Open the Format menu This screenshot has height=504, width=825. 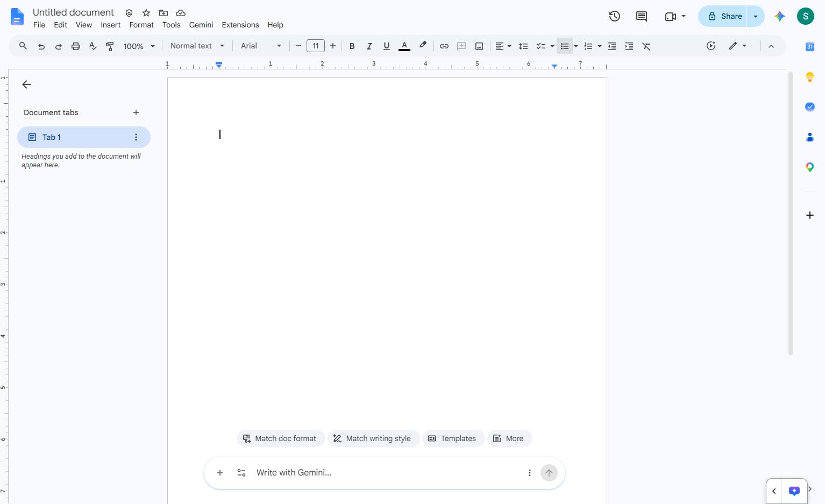click(141, 25)
